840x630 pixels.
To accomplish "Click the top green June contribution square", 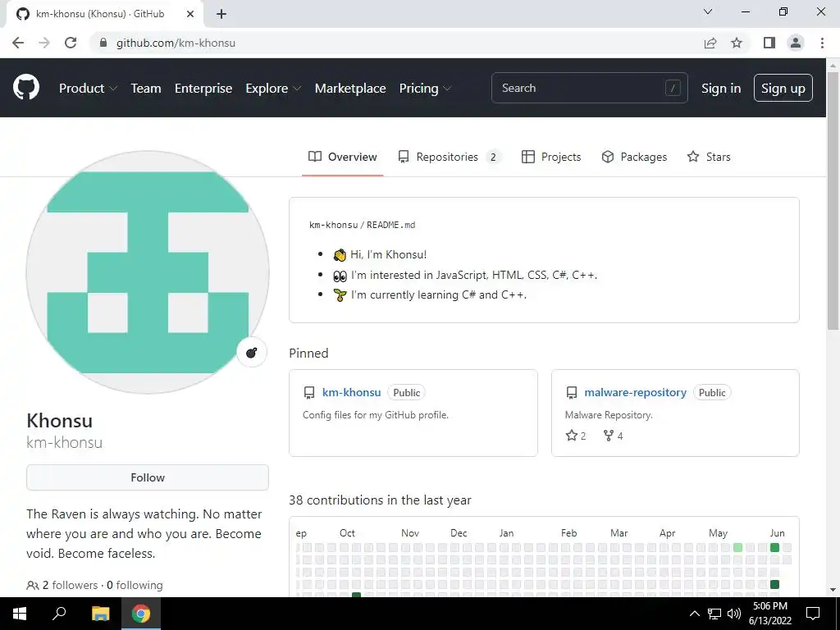I will coord(774,547).
